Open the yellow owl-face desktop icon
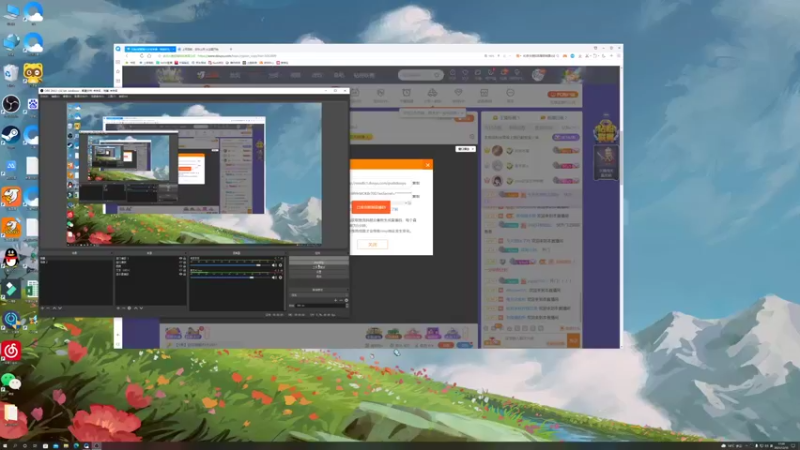800x450 pixels. pos(33,73)
